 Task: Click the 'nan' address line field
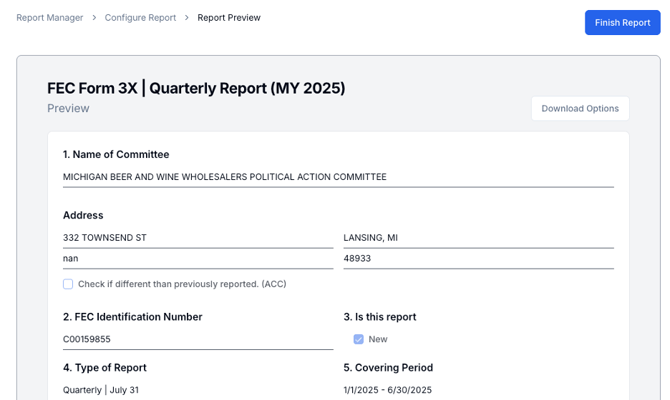click(x=198, y=259)
